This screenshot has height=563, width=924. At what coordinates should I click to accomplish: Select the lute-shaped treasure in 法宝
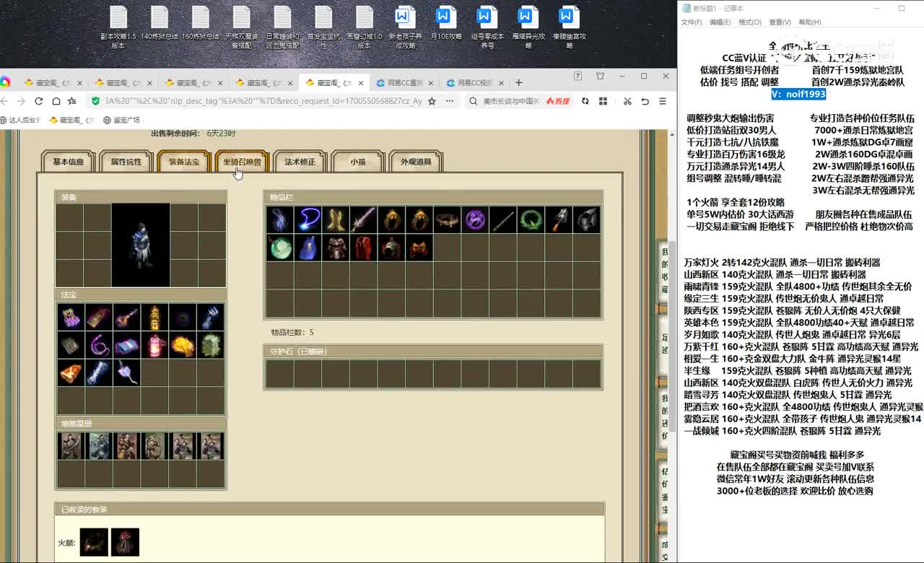click(x=127, y=318)
